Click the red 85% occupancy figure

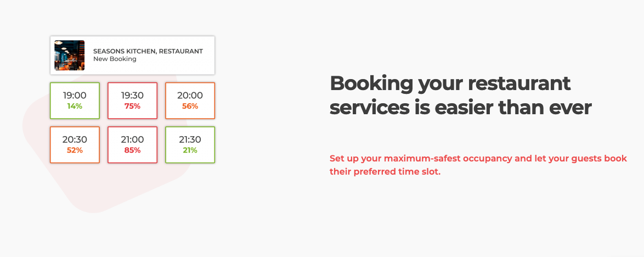click(132, 150)
